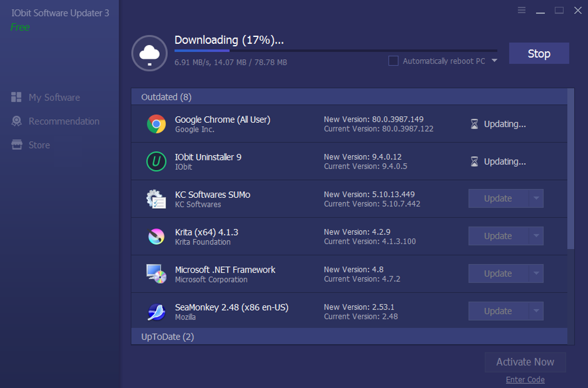
Task: Select the Google Chrome (All User) name
Action: point(223,119)
